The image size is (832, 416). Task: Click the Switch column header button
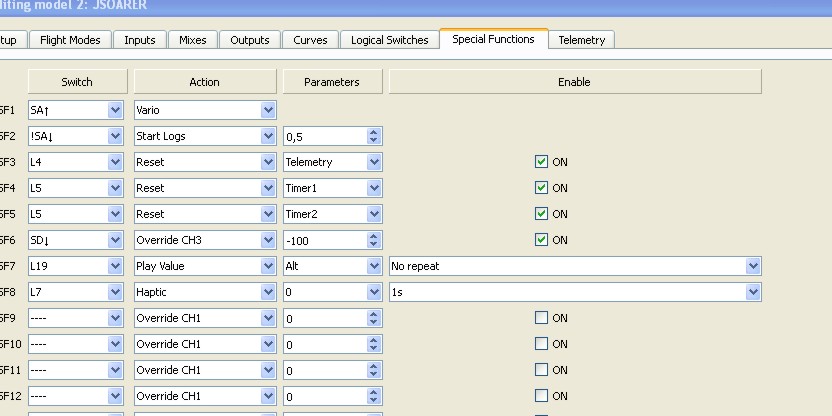(x=77, y=82)
